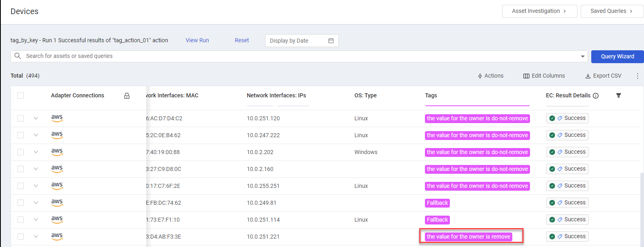Open the three-dot more options menu
Viewport: 644px width, 247px height.
638,76
